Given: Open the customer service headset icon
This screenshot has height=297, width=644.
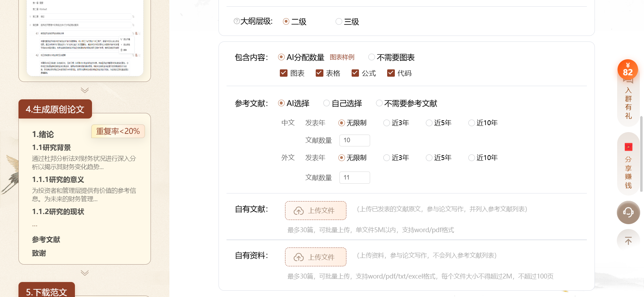Looking at the screenshot, I should (x=628, y=212).
